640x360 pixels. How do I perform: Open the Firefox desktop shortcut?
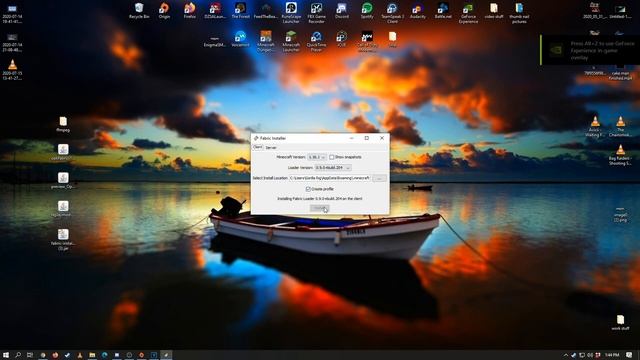(190, 11)
